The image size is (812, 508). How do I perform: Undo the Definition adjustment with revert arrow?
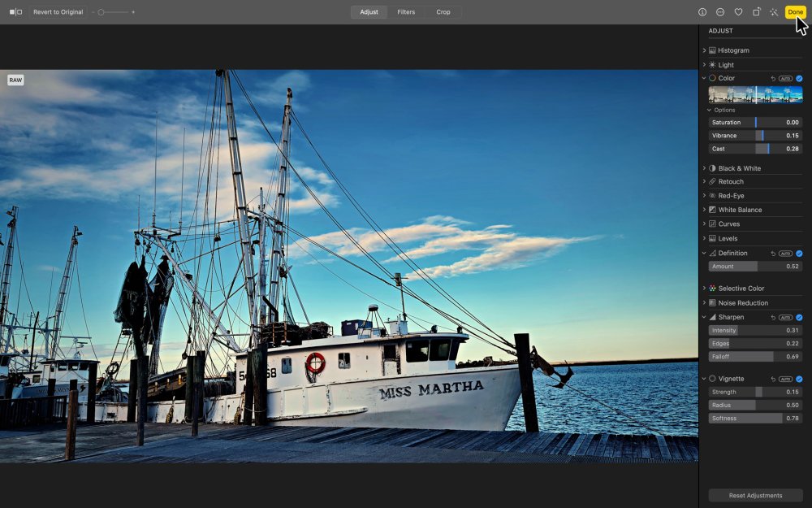pos(773,254)
